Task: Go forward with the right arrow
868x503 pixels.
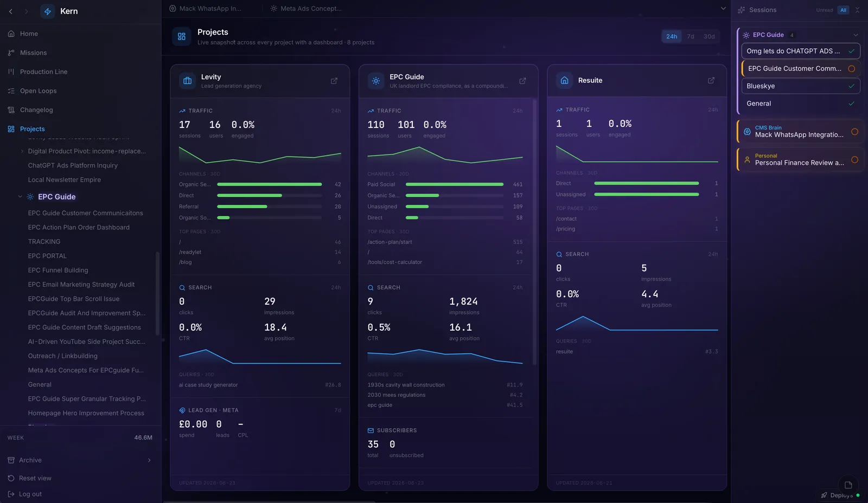Action: pos(26,11)
